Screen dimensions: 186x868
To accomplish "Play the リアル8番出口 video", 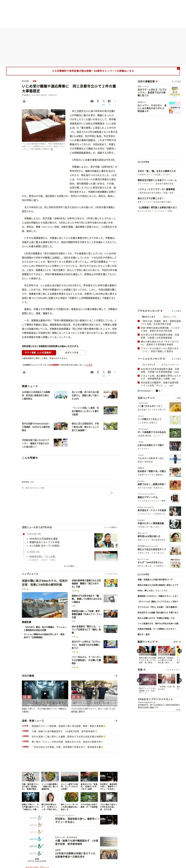I will coord(45,693).
